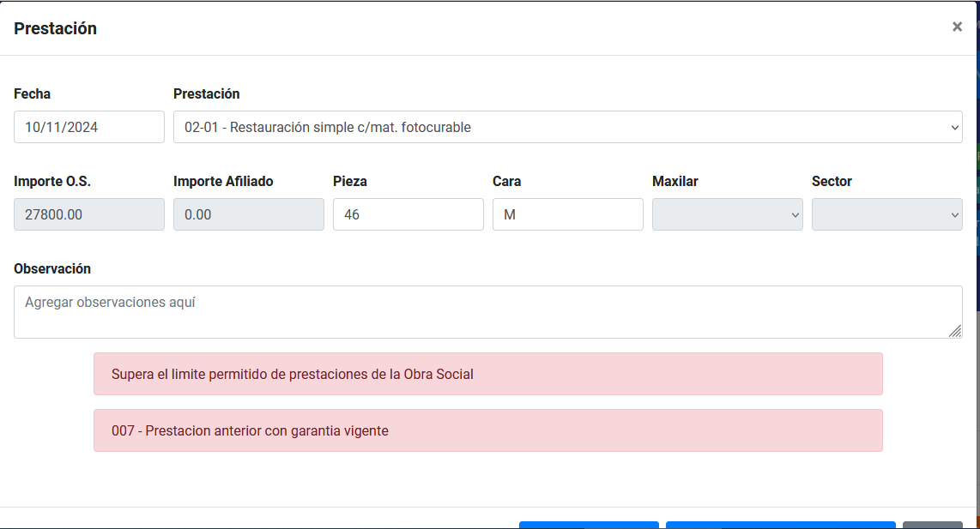980x529 pixels.
Task: Click the Importe Afiliado field
Action: point(248,214)
